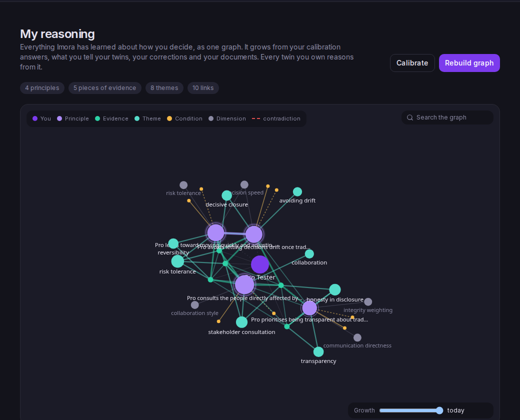
Task: Select the 'reversibility' theme node
Action: pyautogui.click(x=173, y=243)
